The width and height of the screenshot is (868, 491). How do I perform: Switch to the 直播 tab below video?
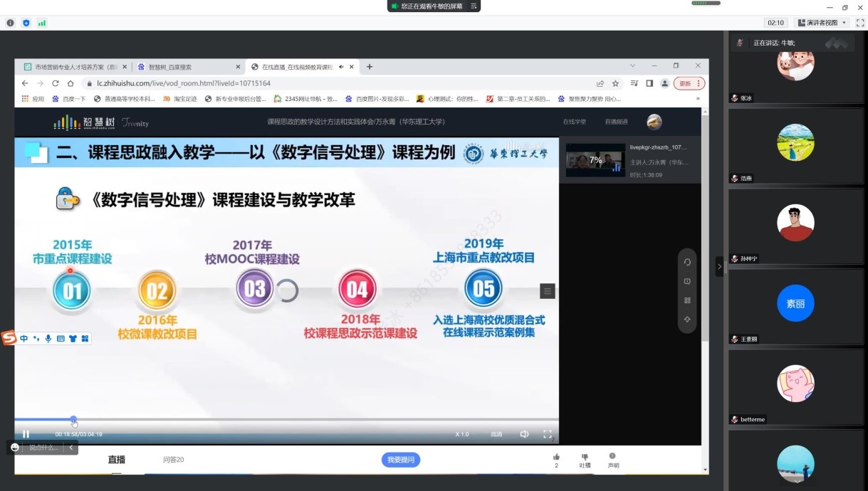(x=117, y=460)
